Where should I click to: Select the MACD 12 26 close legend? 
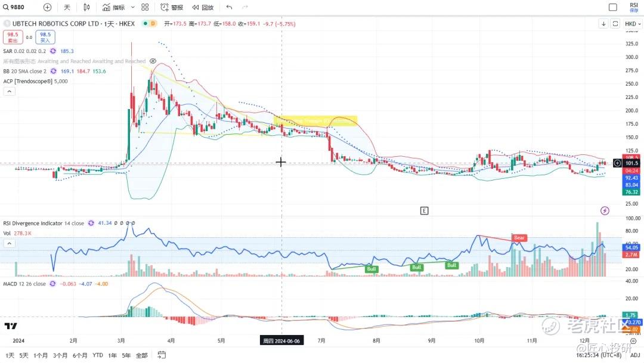[x=24, y=284]
